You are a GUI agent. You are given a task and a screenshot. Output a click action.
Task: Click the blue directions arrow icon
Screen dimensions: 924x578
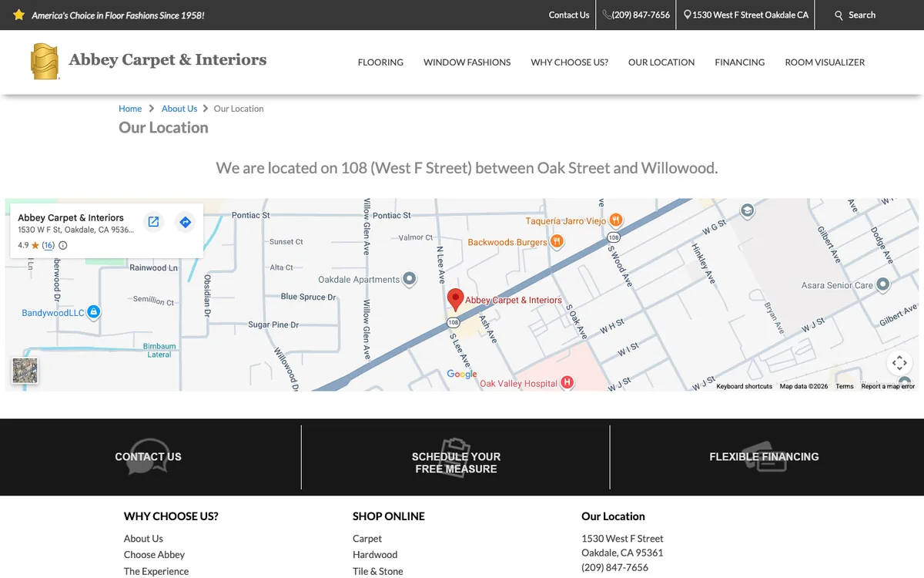click(185, 222)
